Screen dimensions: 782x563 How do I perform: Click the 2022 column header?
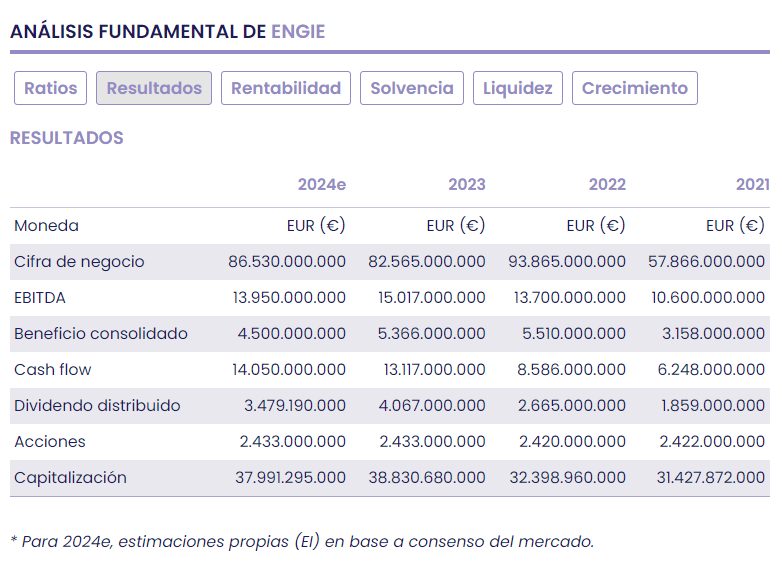[606, 184]
